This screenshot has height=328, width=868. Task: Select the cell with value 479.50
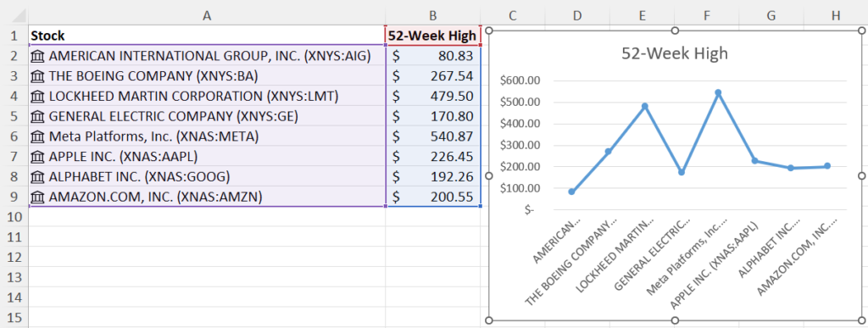(x=433, y=97)
